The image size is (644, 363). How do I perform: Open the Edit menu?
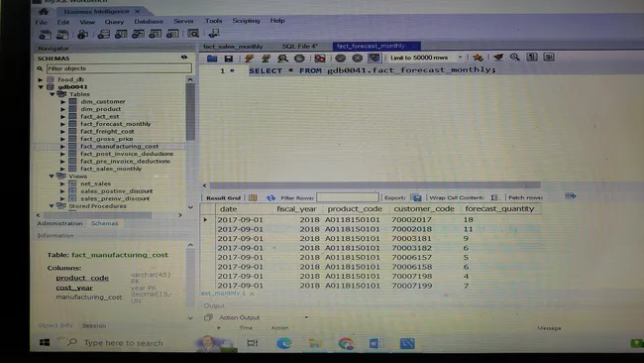(x=62, y=22)
